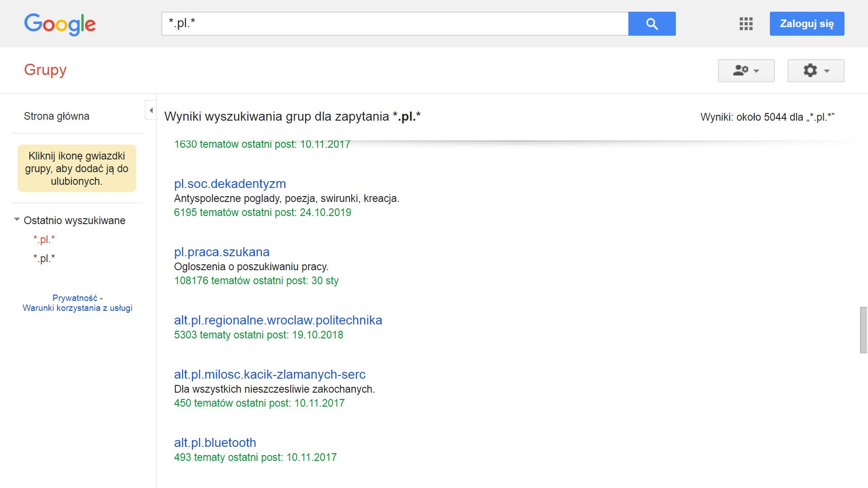Open the pl.praca.szukana group
The image size is (868, 488).
pos(222,252)
